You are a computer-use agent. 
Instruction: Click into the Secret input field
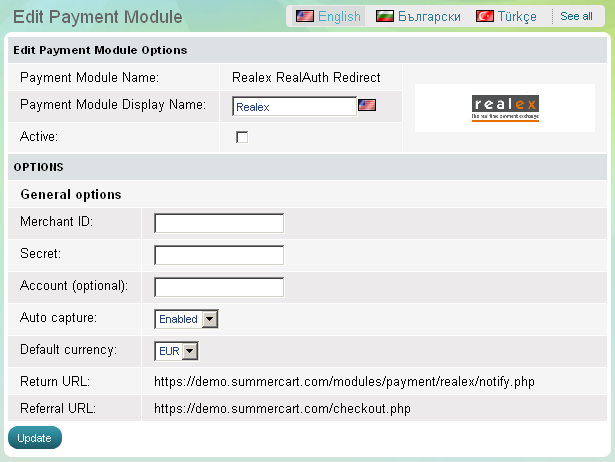219,255
